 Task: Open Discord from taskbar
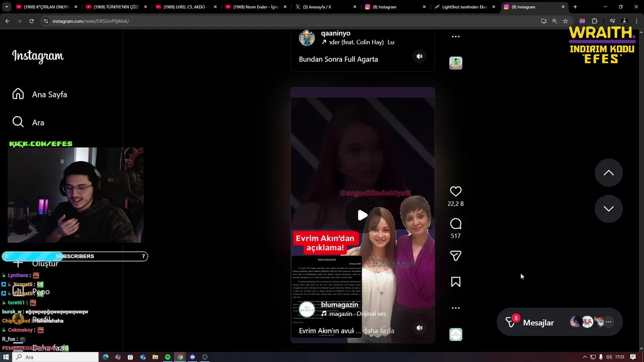tap(192, 357)
